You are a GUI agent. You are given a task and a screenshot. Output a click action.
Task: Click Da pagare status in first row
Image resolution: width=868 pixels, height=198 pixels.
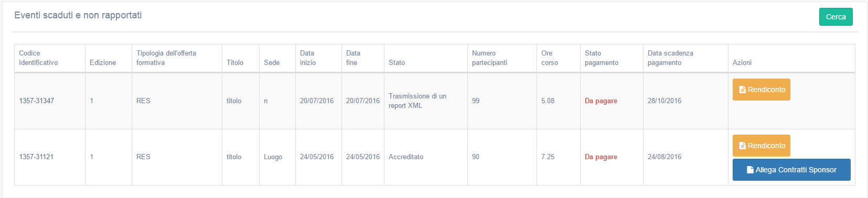point(601,101)
